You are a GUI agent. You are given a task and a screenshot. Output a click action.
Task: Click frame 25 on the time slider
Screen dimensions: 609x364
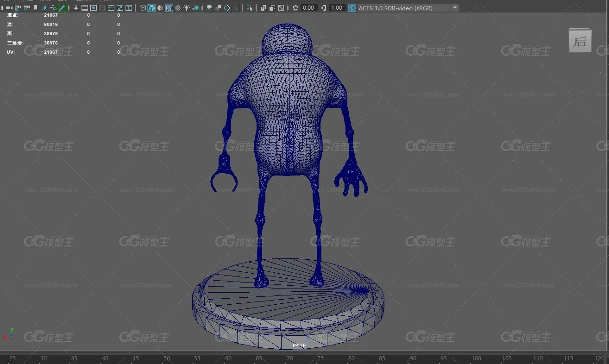(13, 358)
